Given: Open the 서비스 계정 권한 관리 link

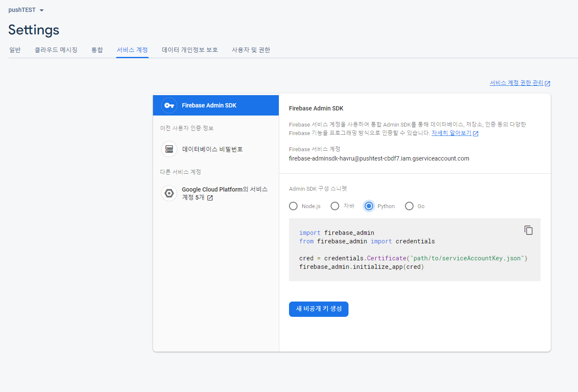Looking at the screenshot, I should 516,83.
